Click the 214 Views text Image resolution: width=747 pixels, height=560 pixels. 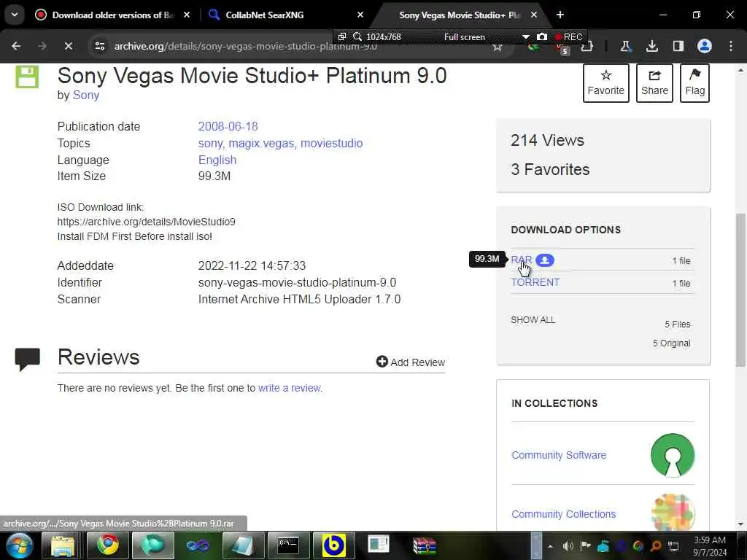547,141
